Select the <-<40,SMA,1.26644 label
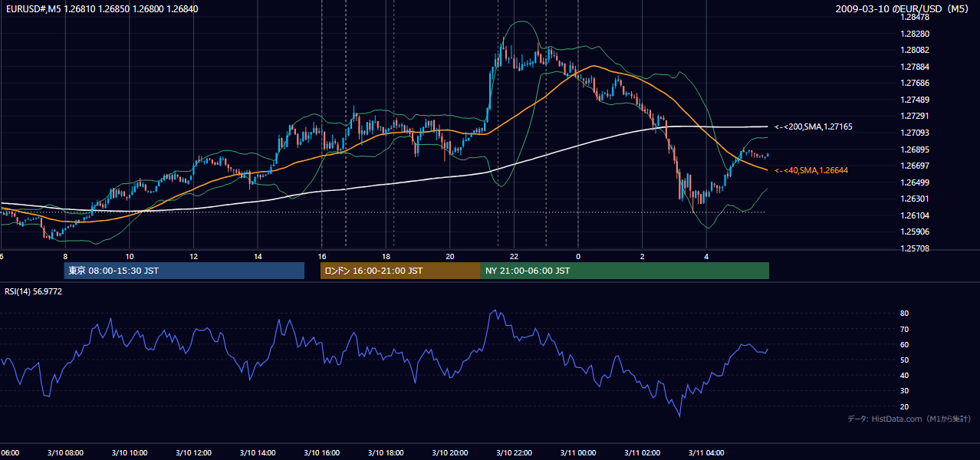The image size is (980, 460). [x=811, y=170]
